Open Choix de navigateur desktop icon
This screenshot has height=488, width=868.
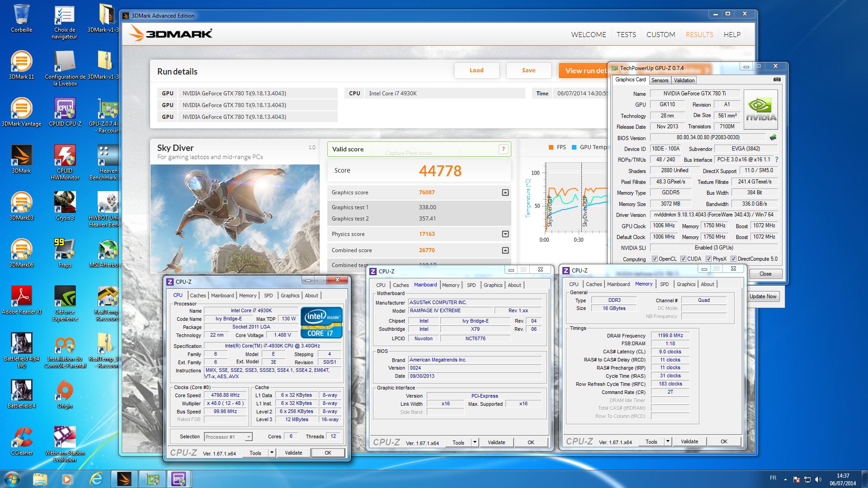pyautogui.click(x=65, y=22)
